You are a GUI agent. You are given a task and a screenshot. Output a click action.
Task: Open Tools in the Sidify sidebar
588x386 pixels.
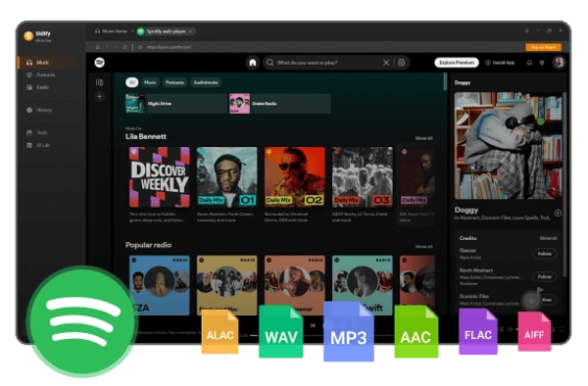37,132
